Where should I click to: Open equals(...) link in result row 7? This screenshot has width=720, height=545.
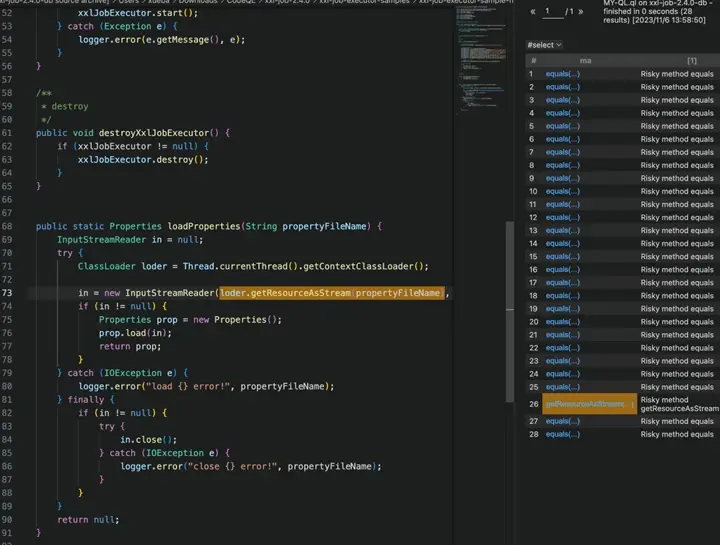tap(562, 152)
